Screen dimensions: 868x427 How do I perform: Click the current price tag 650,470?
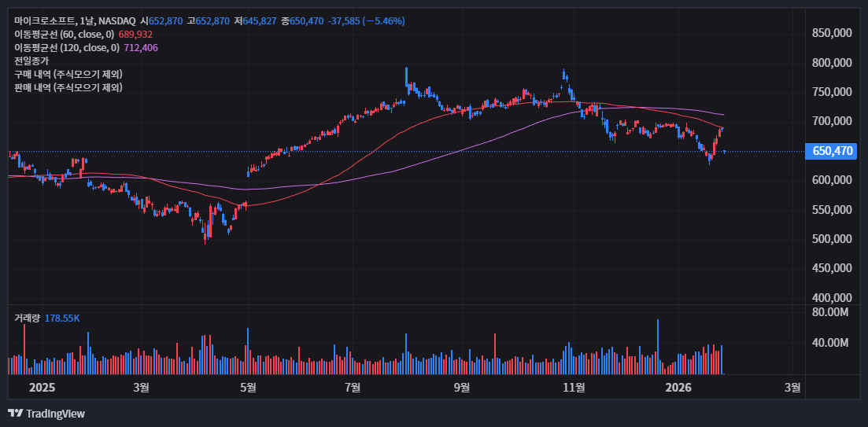click(833, 151)
